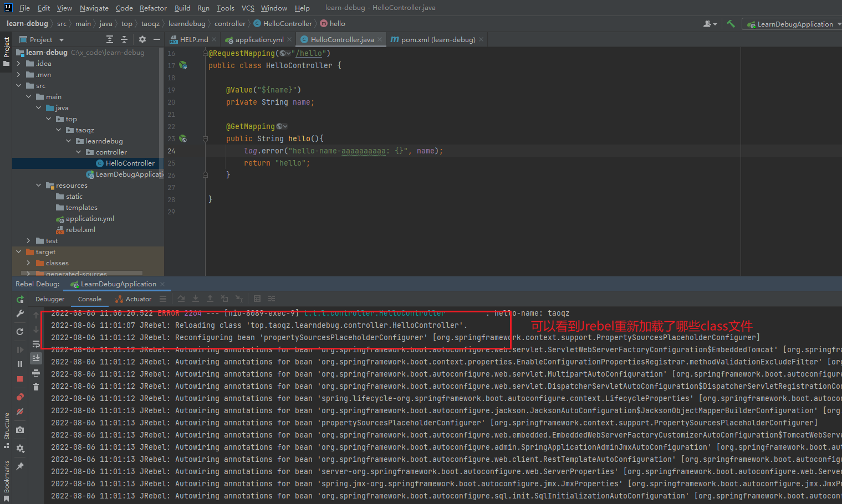The height and width of the screenshot is (504, 842).
Task: Open LearnDebugApplication run configuration dropdown
Action: (792, 24)
